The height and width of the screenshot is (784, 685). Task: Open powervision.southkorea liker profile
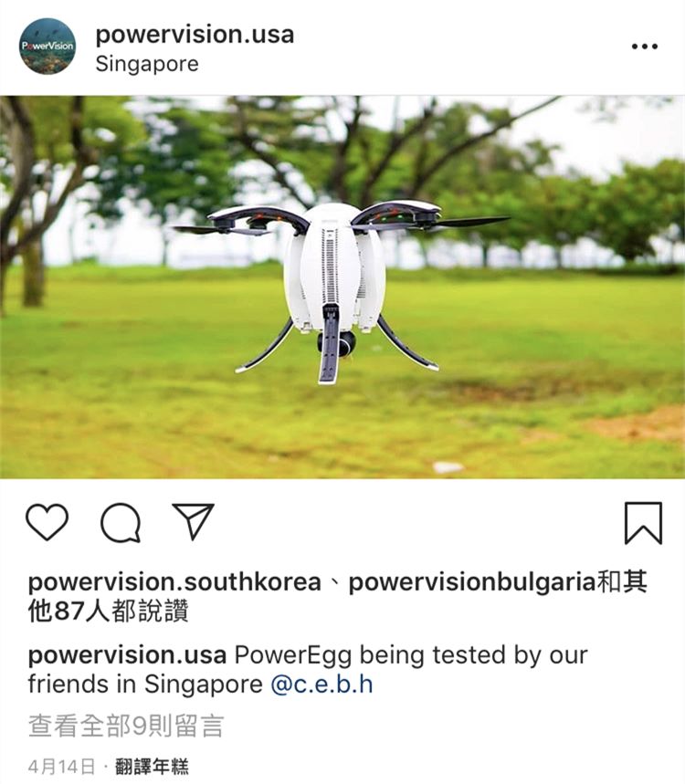(x=174, y=582)
